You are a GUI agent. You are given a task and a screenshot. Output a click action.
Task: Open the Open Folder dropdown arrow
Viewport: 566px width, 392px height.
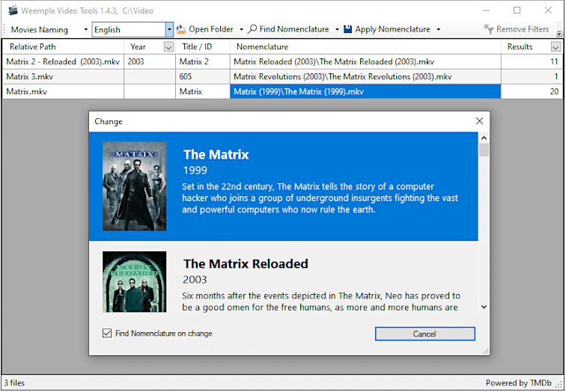[241, 30]
